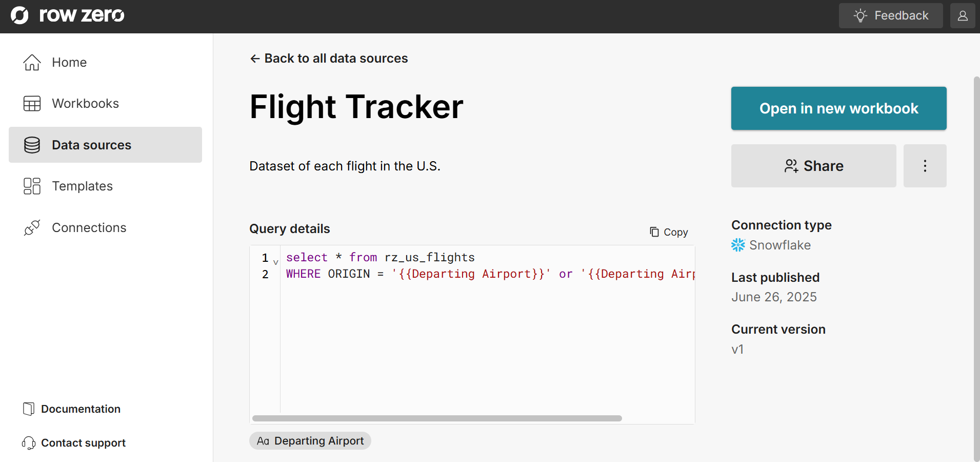Viewport: 980px width, 462px height.
Task: Click the Data sources database icon
Action: click(32, 145)
